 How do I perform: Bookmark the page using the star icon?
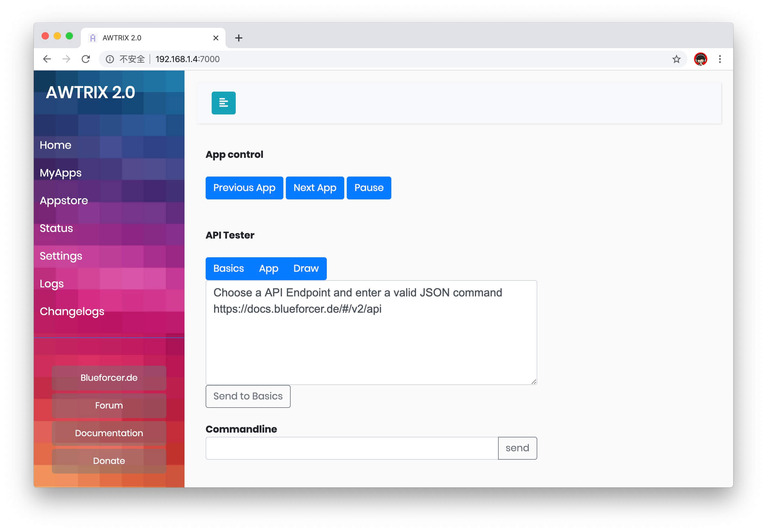click(676, 59)
